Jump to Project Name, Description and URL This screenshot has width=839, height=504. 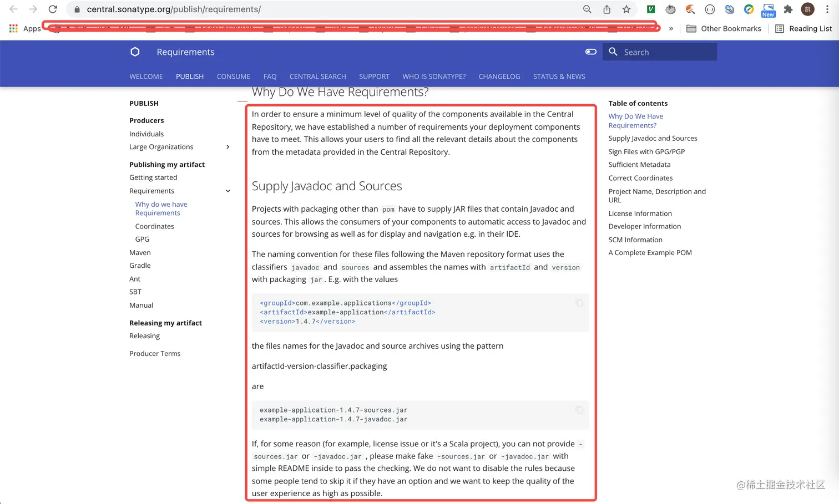pos(657,196)
